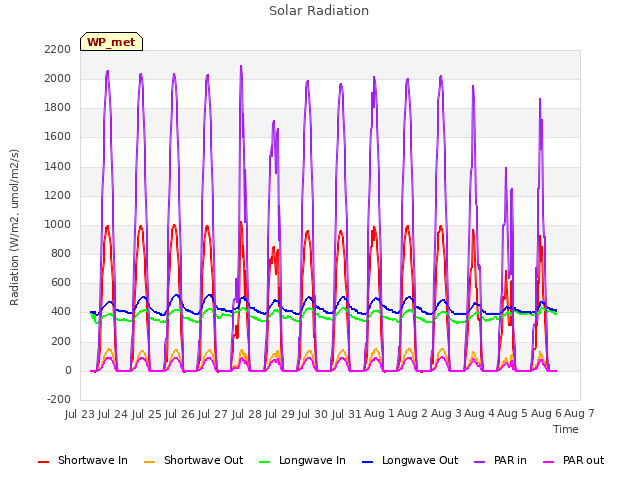Viewport: 640px width, 480px height.
Task: Click the reduced PAR in peak on Aug 4
Action: pos(506,168)
